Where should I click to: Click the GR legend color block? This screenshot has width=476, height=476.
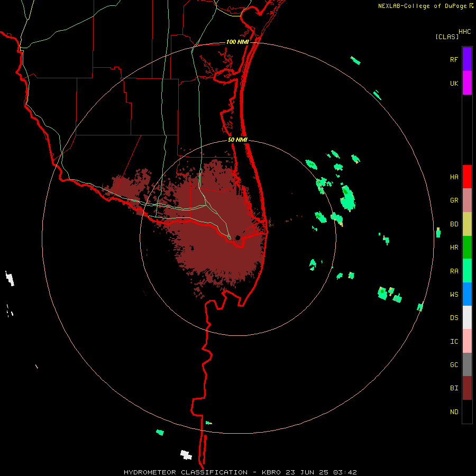[x=467, y=200]
